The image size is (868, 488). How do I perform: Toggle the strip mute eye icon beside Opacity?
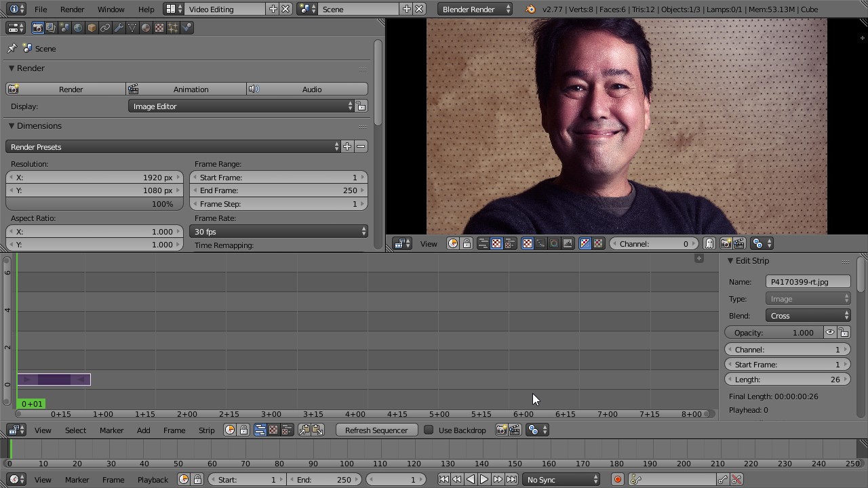pos(830,333)
